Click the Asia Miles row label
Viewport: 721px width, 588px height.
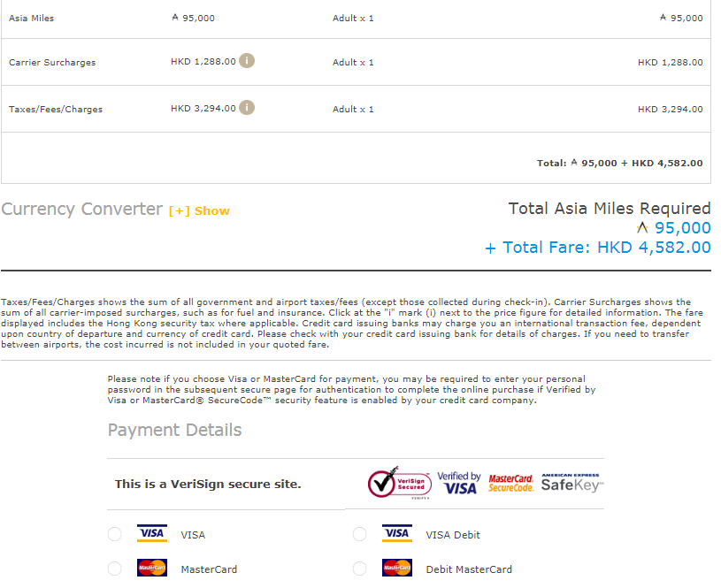tap(32, 18)
